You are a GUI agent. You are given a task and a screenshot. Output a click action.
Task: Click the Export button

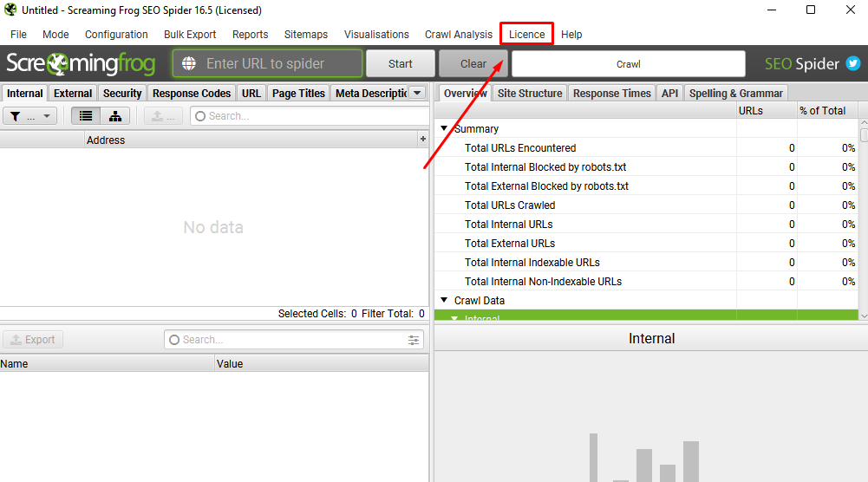pos(33,339)
